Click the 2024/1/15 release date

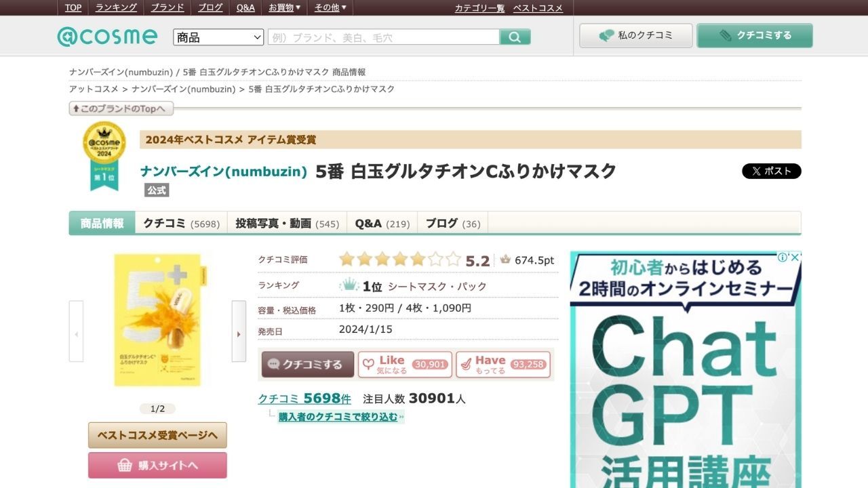click(366, 329)
